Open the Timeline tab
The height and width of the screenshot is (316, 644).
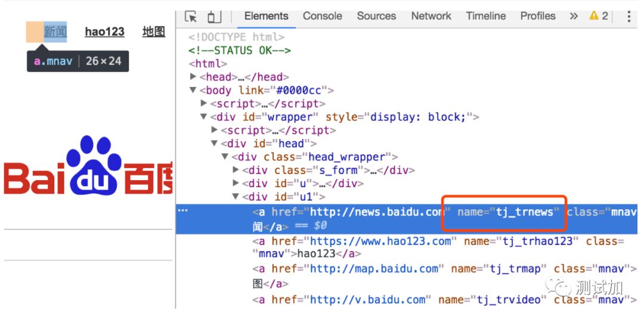pyautogui.click(x=485, y=16)
